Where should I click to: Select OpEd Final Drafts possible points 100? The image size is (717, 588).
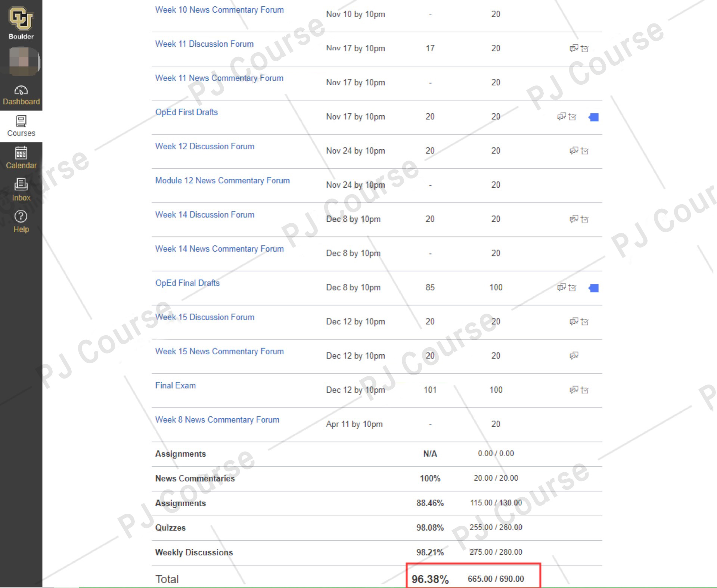pyautogui.click(x=496, y=287)
